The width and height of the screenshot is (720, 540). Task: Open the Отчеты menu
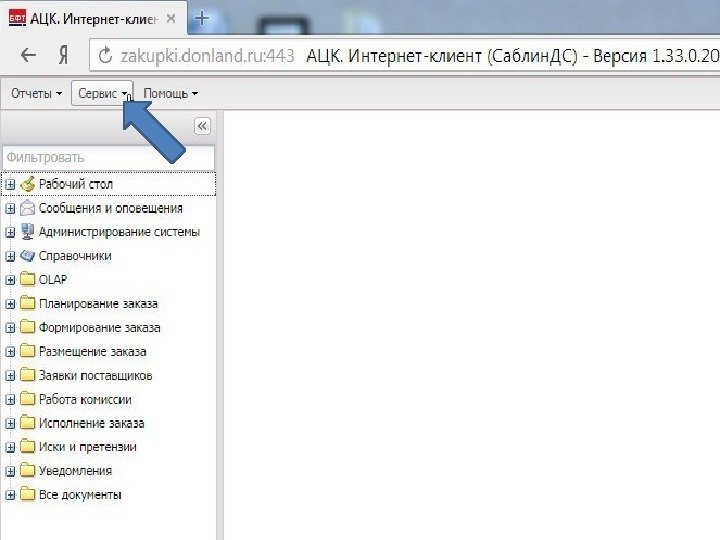click(36, 93)
